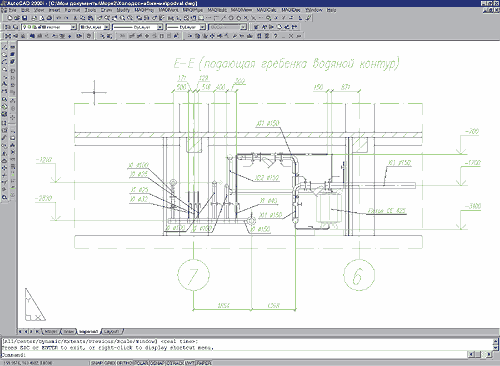Click the Save icon in the standard toolbar
This screenshot has width=500, height=366.
[24, 18]
